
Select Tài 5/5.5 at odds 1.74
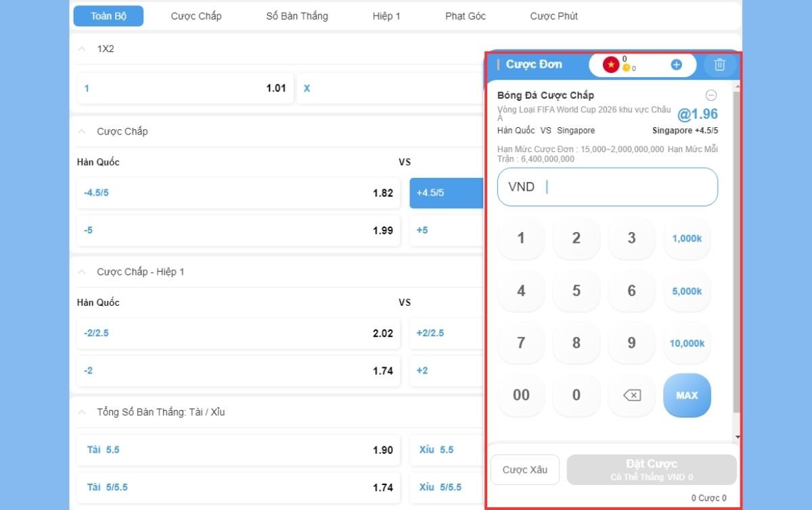[238, 488]
